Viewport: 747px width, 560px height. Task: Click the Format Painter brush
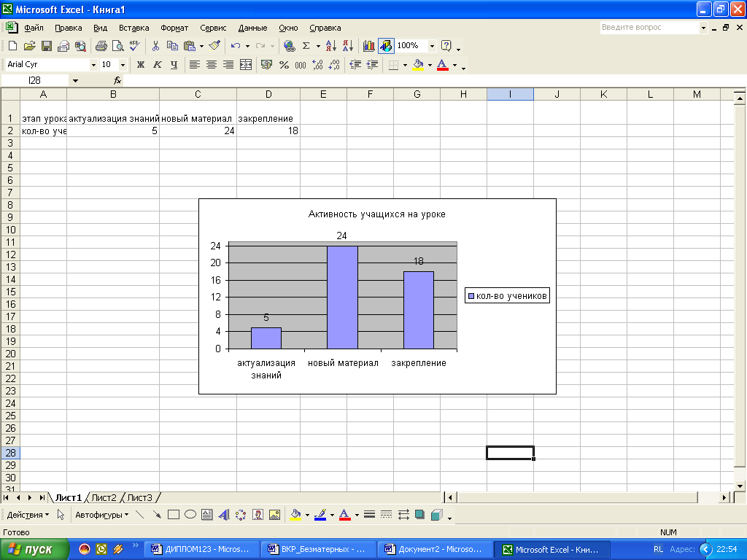click(x=214, y=46)
